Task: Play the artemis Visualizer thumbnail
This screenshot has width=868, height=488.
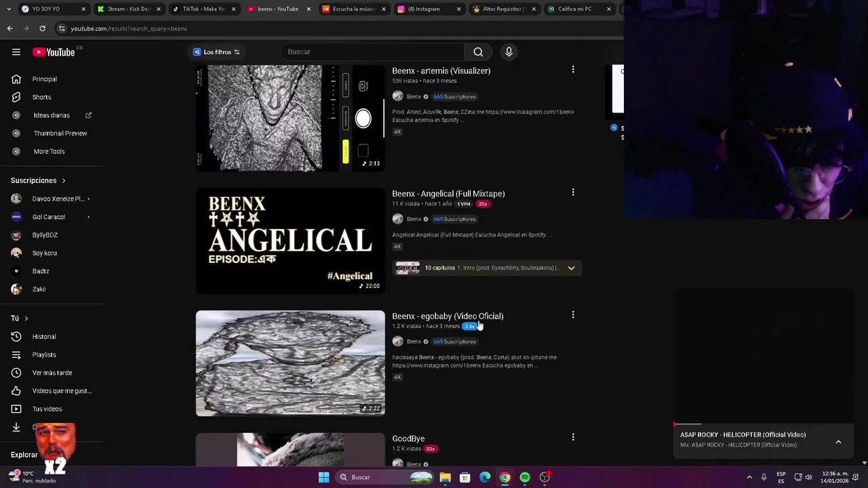Action: 290,117
